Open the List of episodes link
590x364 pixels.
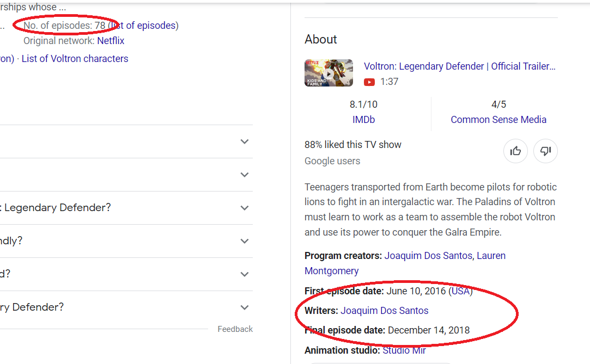pyautogui.click(x=144, y=25)
